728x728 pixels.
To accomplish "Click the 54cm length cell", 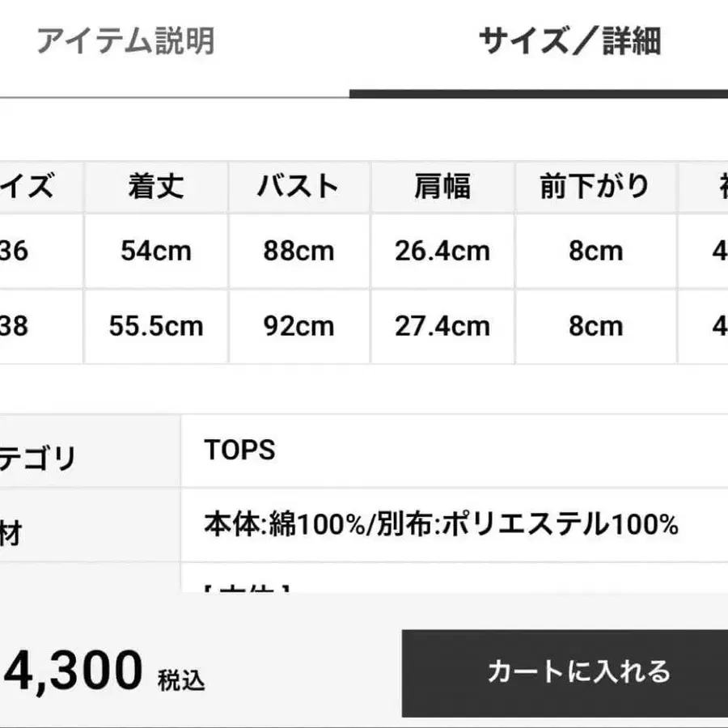I will tap(156, 251).
